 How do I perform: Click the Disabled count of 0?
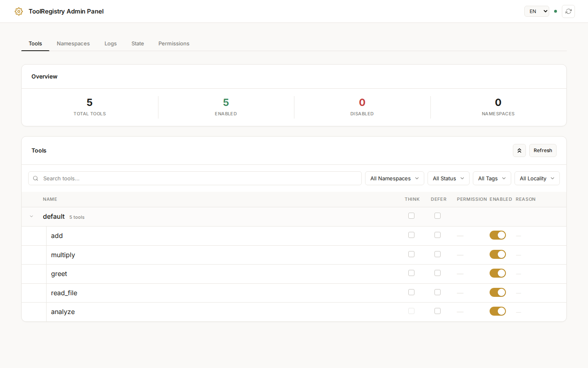point(362,102)
